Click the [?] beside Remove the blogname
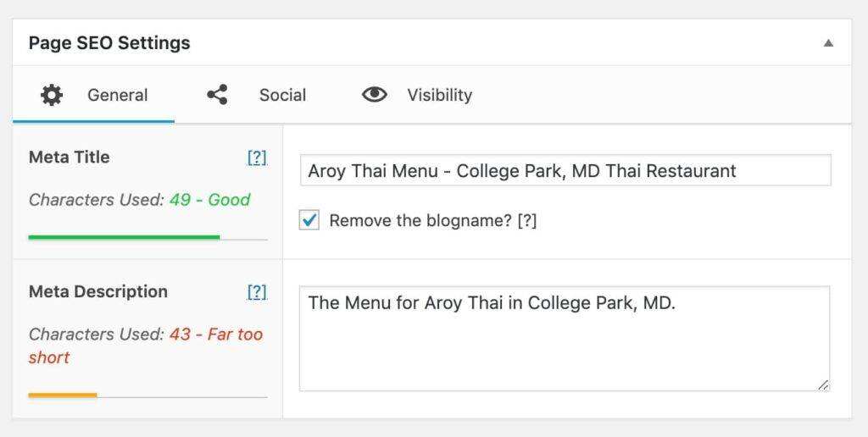868x437 pixels. tap(526, 221)
